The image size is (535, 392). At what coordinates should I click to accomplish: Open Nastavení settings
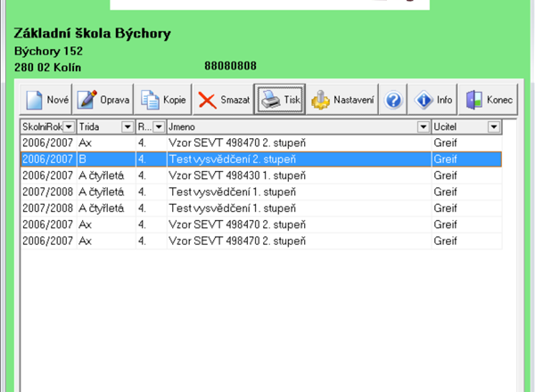coord(343,100)
